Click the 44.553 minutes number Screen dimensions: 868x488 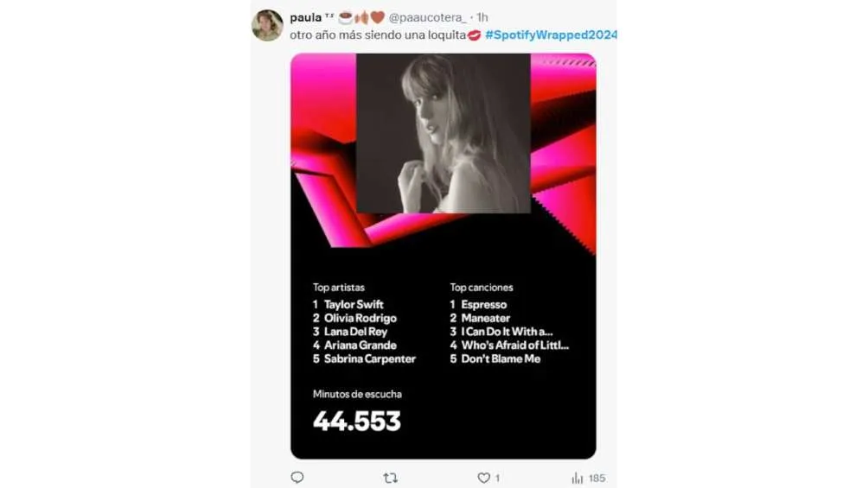click(357, 421)
